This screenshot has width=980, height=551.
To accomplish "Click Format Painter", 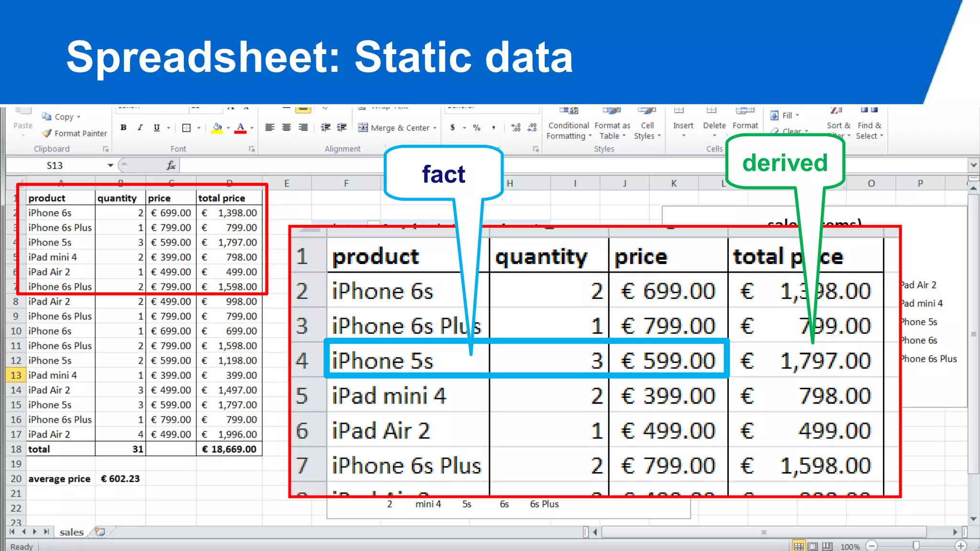I will [74, 133].
